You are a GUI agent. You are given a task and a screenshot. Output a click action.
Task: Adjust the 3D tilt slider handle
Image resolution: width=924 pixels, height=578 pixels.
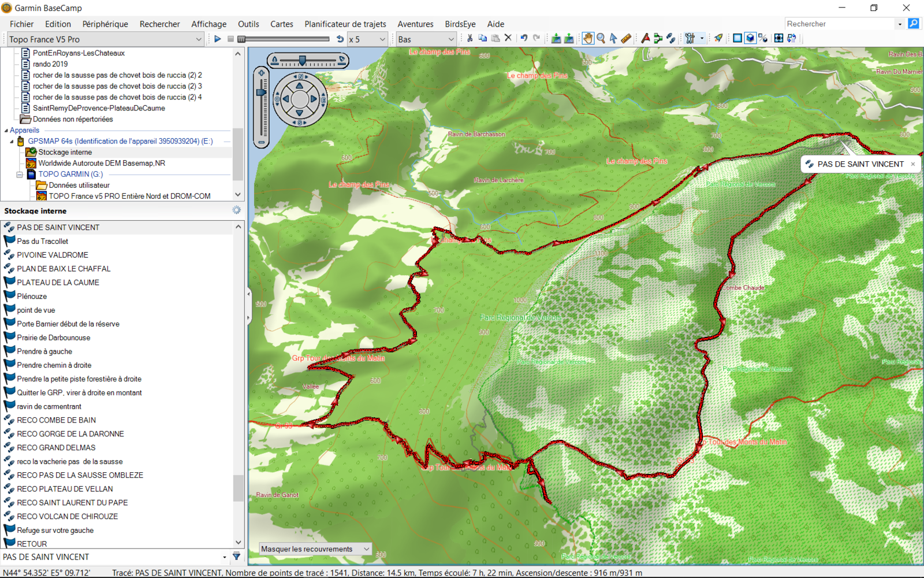pos(302,61)
